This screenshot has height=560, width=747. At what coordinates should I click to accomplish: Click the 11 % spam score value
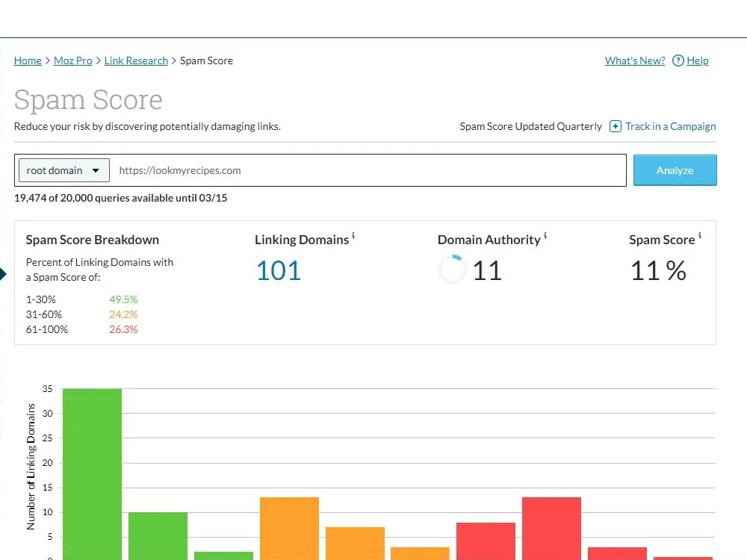point(658,270)
